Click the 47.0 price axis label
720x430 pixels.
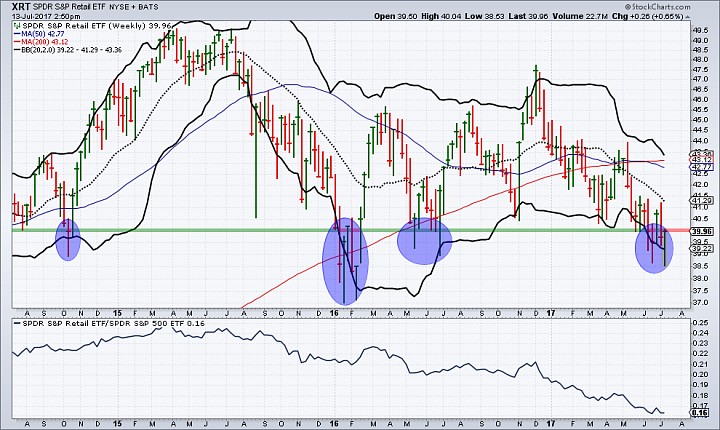(x=700, y=79)
